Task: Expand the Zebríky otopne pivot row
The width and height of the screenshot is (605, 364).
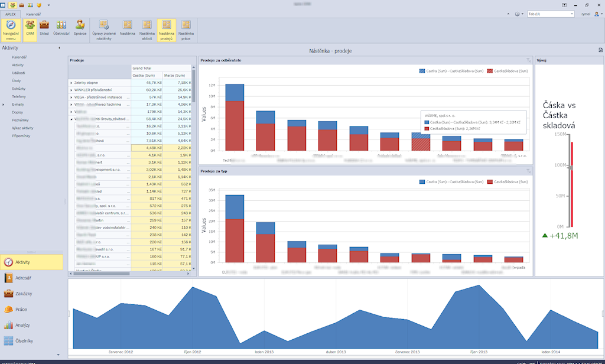Action: pos(71,83)
